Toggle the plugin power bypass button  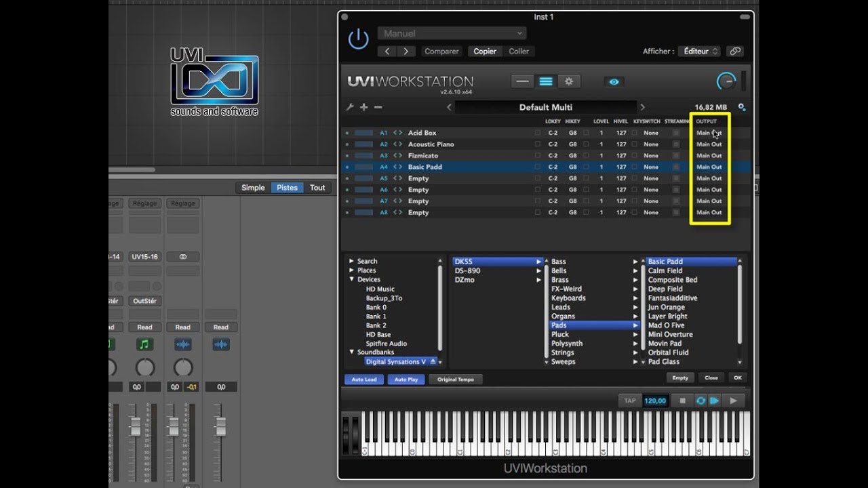tap(358, 40)
